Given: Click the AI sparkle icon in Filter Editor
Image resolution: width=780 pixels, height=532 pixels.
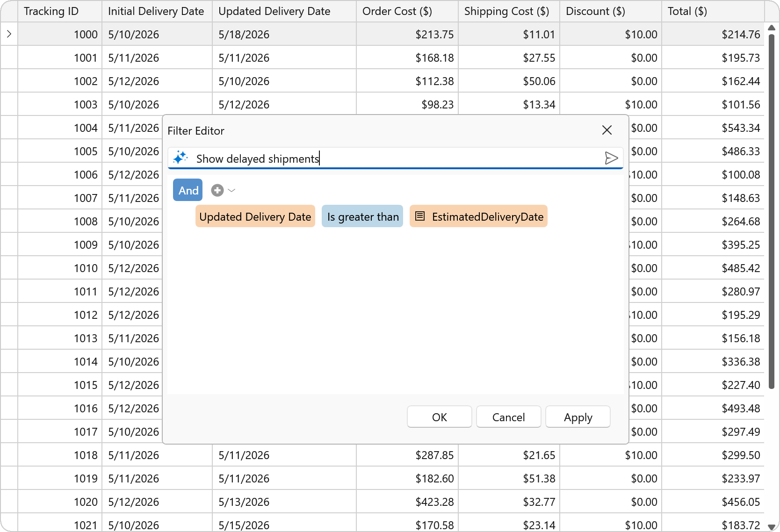Looking at the screenshot, I should [180, 158].
